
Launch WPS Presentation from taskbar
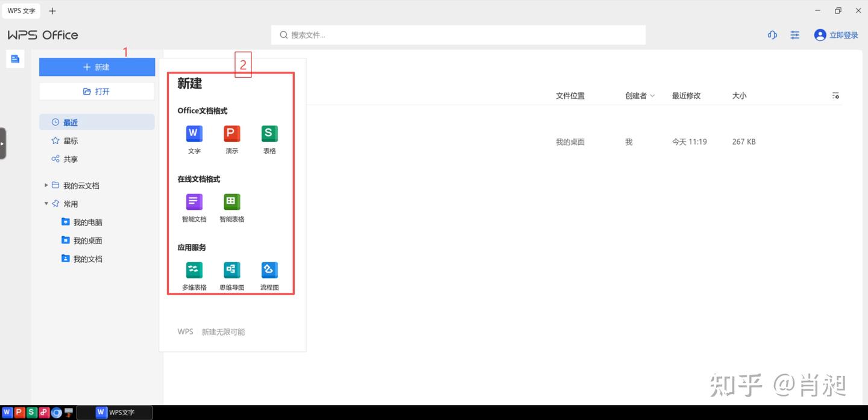pos(19,412)
